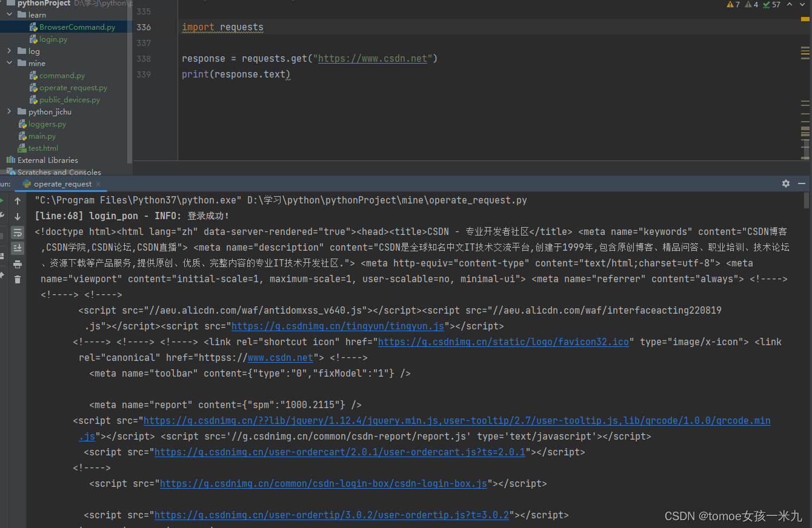Expand the log folder
Viewport: 812px width, 528px height.
click(x=9, y=51)
